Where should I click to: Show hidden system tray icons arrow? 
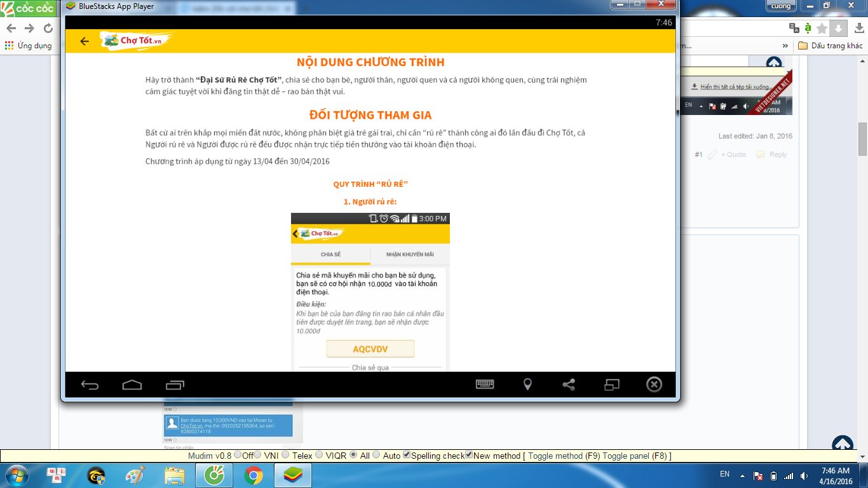click(x=742, y=475)
